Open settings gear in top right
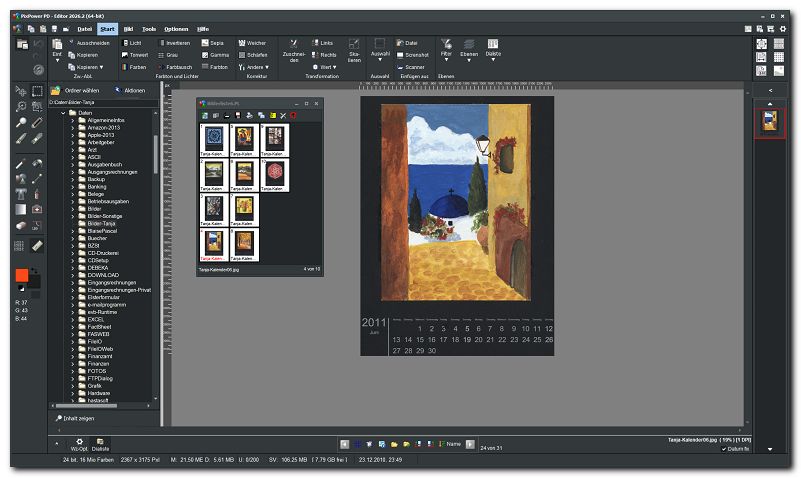Viewport: 801px width, 478px height. click(783, 30)
